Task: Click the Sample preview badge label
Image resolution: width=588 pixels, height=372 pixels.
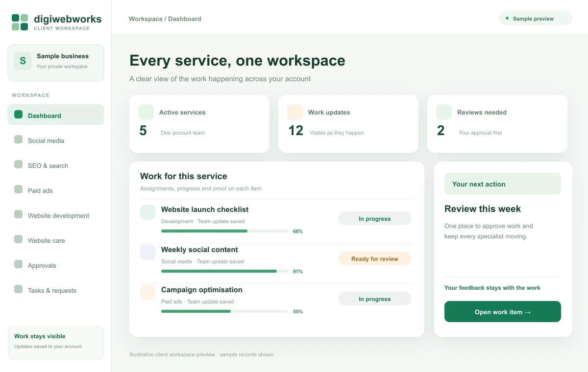Action: click(x=533, y=19)
